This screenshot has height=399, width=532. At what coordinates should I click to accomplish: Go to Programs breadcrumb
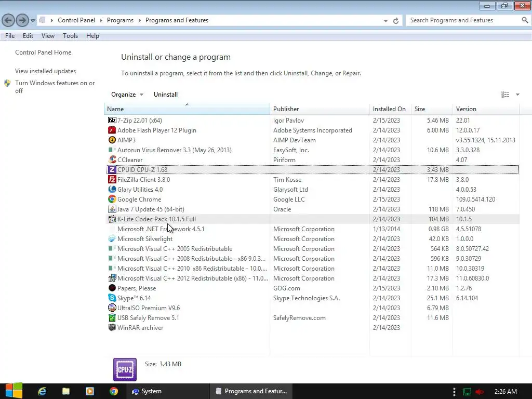tap(120, 20)
